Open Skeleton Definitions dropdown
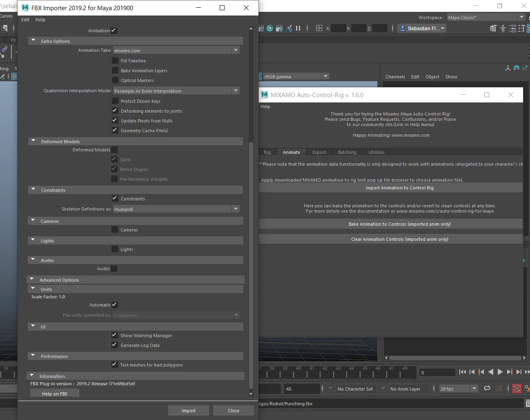This screenshot has width=530, height=420. click(176, 209)
